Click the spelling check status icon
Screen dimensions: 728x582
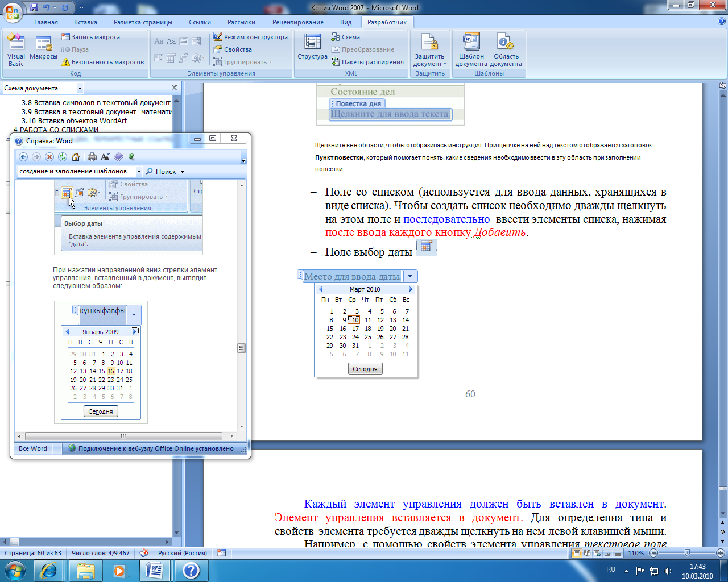[144, 552]
